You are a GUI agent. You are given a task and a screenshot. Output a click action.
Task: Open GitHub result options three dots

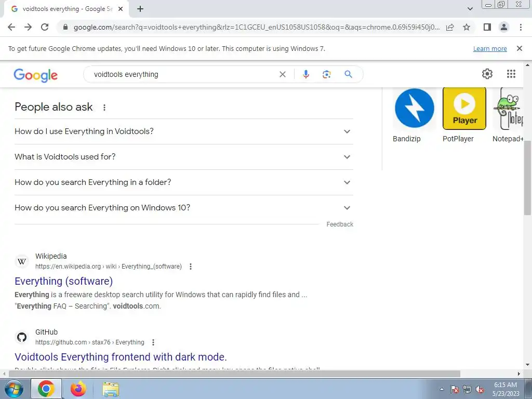pyautogui.click(x=153, y=342)
